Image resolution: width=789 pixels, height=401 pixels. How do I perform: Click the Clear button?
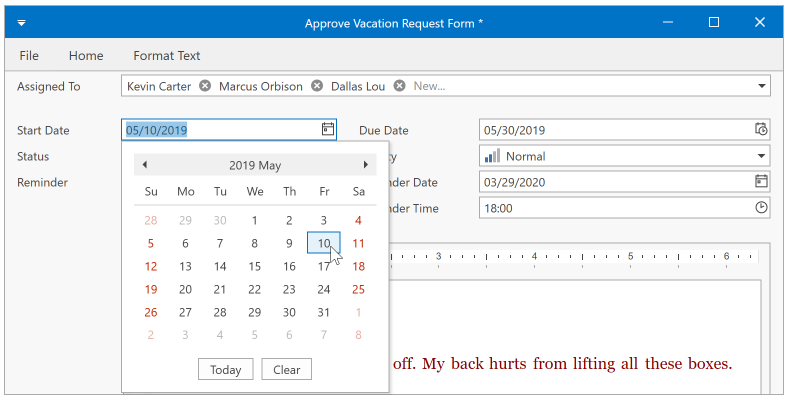pos(286,370)
